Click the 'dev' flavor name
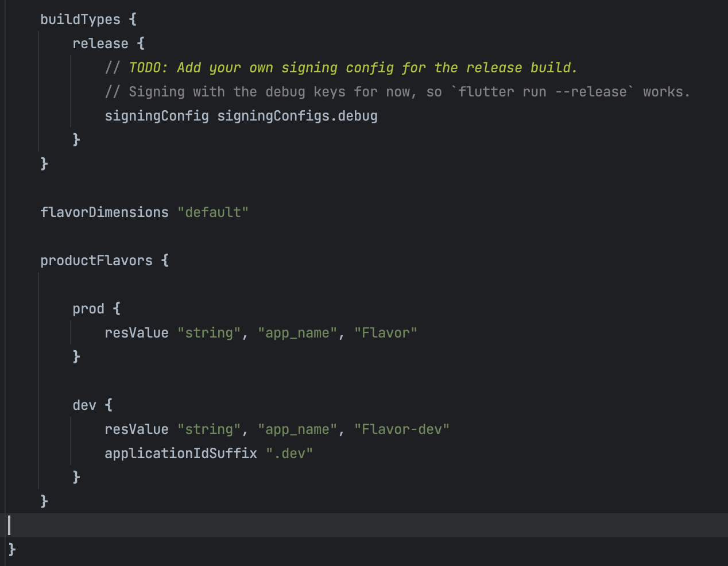This screenshot has height=566, width=728. click(84, 405)
